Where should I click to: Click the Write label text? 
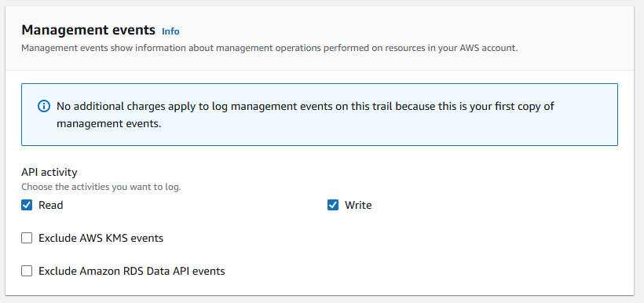point(358,205)
